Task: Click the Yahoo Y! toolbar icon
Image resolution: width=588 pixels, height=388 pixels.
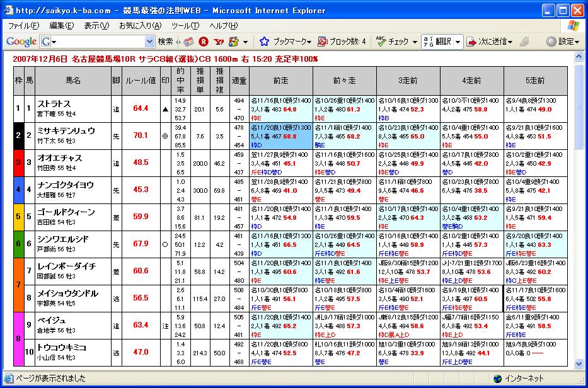Action: (x=219, y=42)
